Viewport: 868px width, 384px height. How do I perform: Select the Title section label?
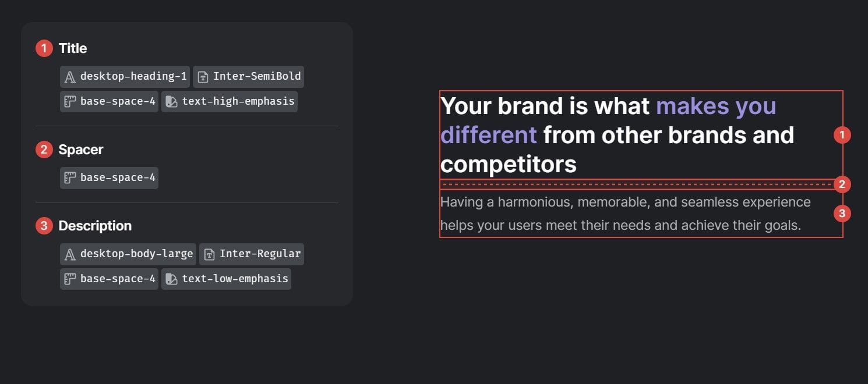pos(72,48)
